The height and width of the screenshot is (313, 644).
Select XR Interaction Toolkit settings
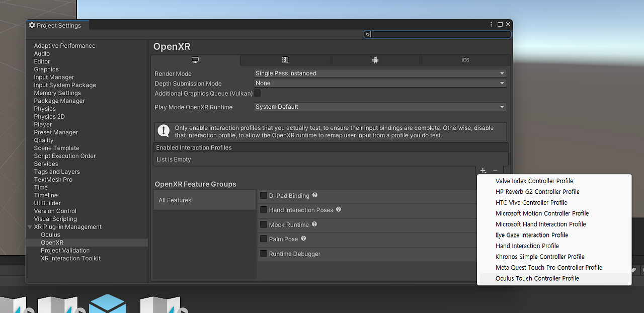(x=71, y=258)
